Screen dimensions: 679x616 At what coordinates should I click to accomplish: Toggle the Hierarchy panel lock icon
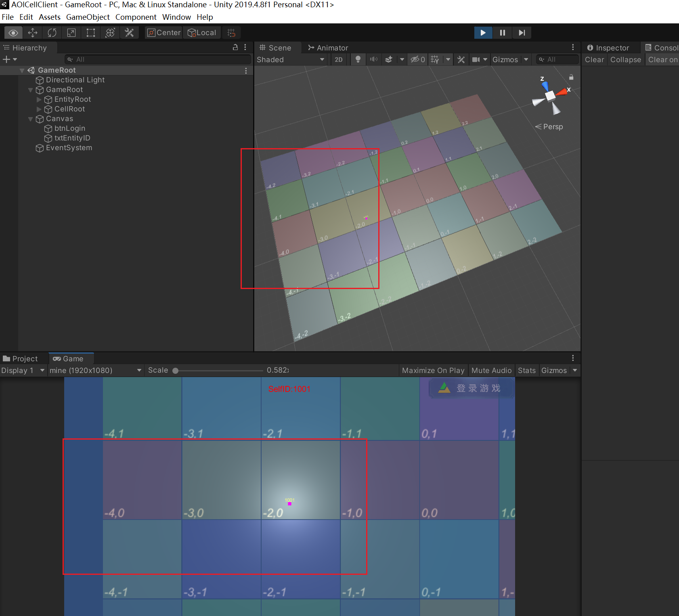pos(235,47)
